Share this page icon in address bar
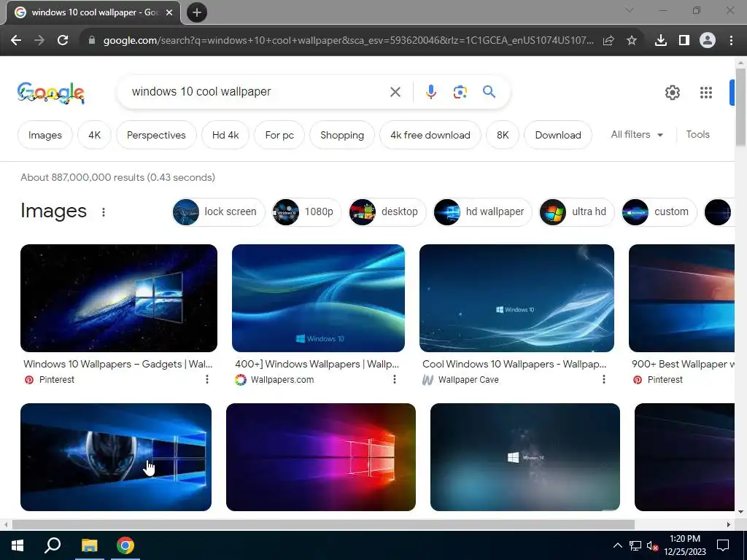747x560 pixels. [608, 41]
